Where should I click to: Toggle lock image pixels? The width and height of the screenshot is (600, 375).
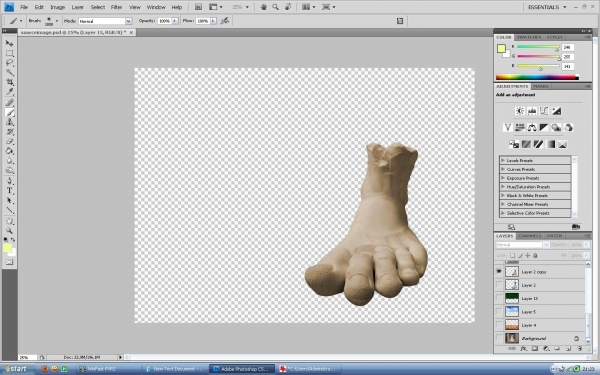520,255
